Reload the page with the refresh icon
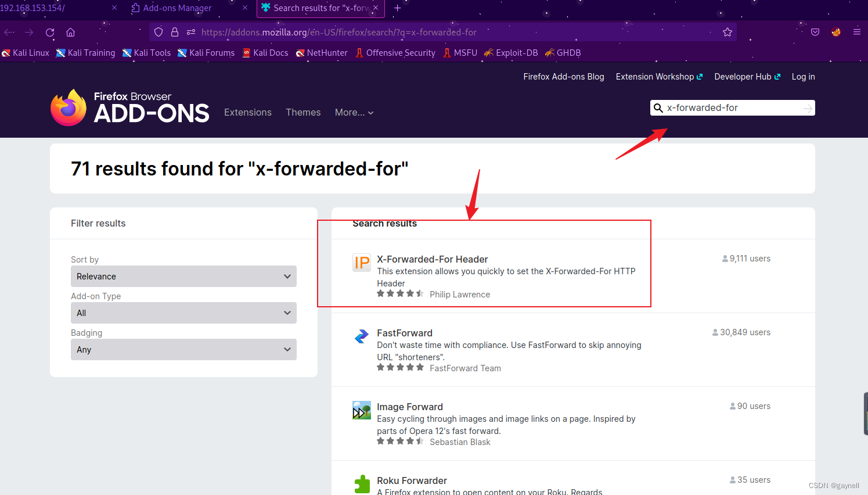 pyautogui.click(x=50, y=33)
